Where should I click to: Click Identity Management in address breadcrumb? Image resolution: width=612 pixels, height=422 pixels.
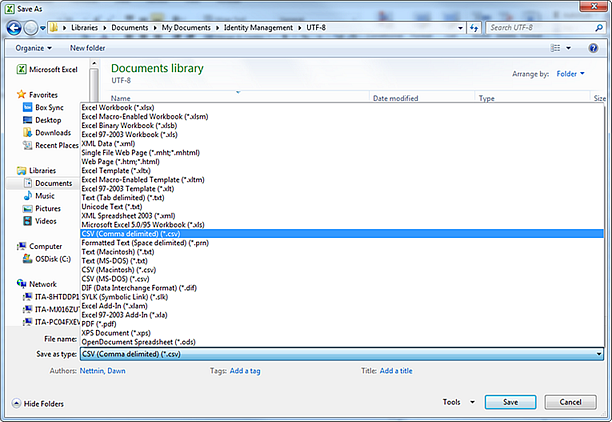click(x=258, y=28)
